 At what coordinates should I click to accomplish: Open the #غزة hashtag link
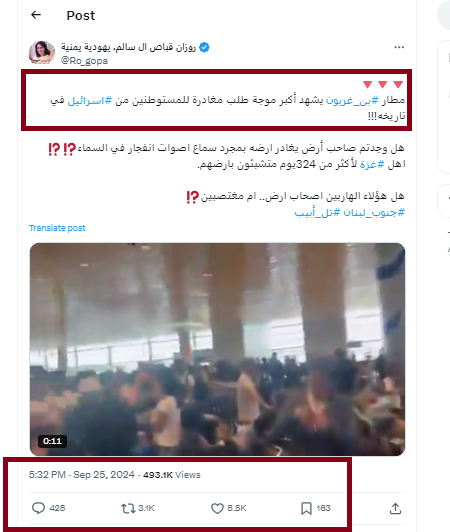coord(372,164)
